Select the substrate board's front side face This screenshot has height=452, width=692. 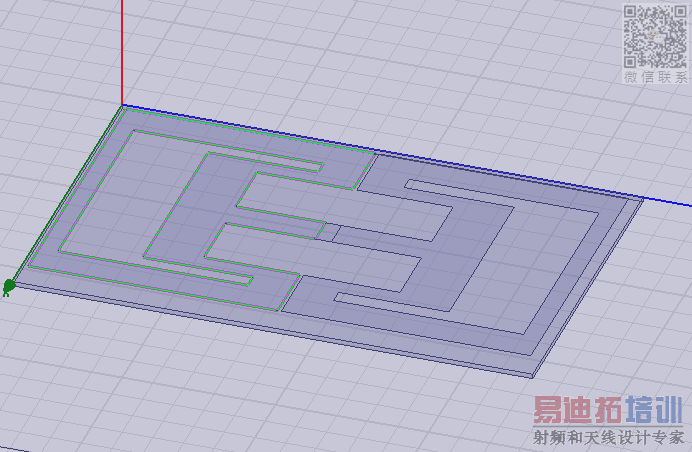(x=274, y=332)
